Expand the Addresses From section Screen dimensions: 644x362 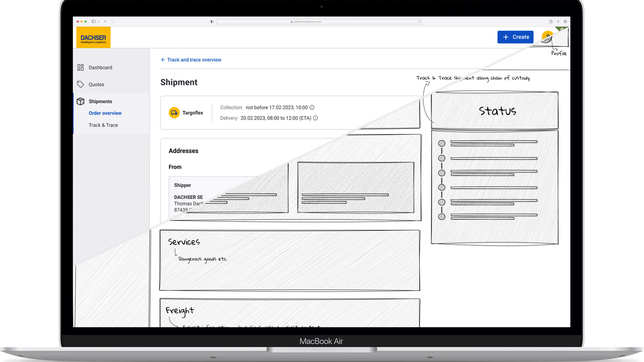pyautogui.click(x=175, y=167)
